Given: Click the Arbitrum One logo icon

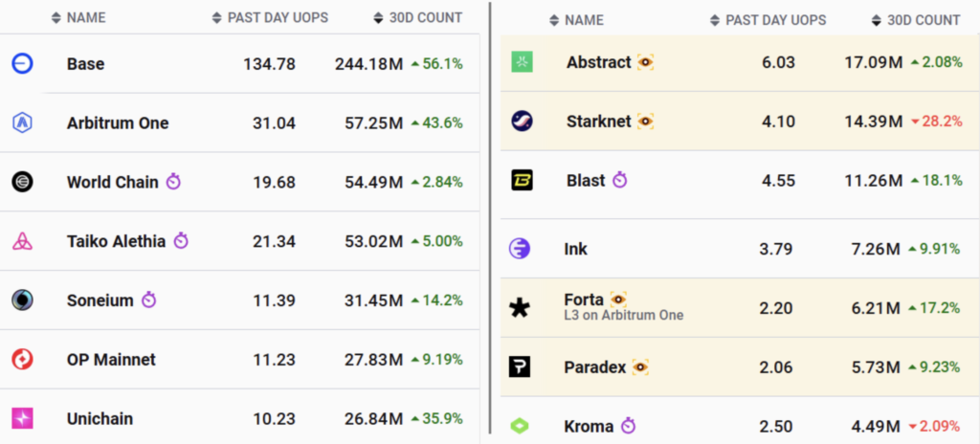Looking at the screenshot, I should pos(23,123).
